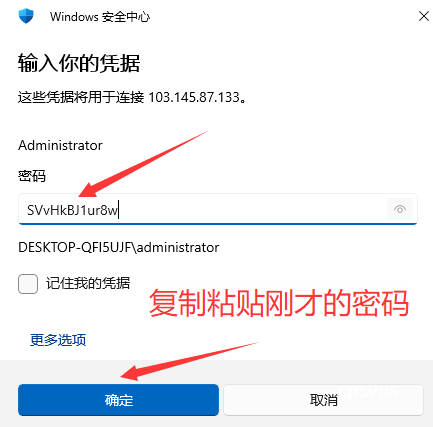Screen dimensions: 433x427
Task: Focus the 密码 password input field
Action: click(218, 209)
